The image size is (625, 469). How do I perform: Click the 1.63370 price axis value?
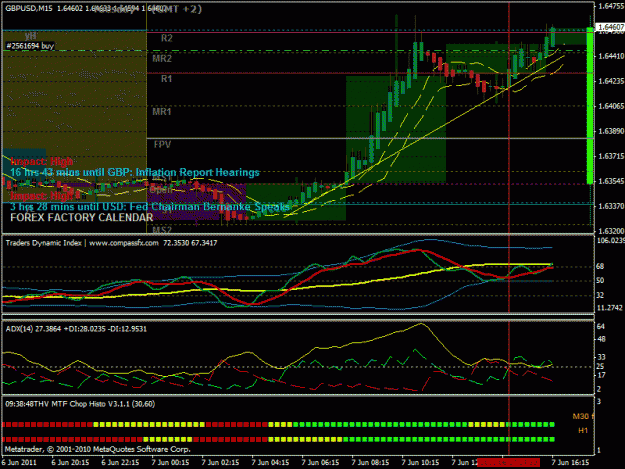pos(611,206)
